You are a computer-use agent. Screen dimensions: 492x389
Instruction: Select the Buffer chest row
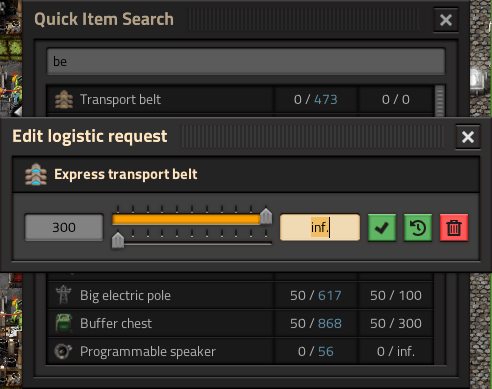point(240,323)
